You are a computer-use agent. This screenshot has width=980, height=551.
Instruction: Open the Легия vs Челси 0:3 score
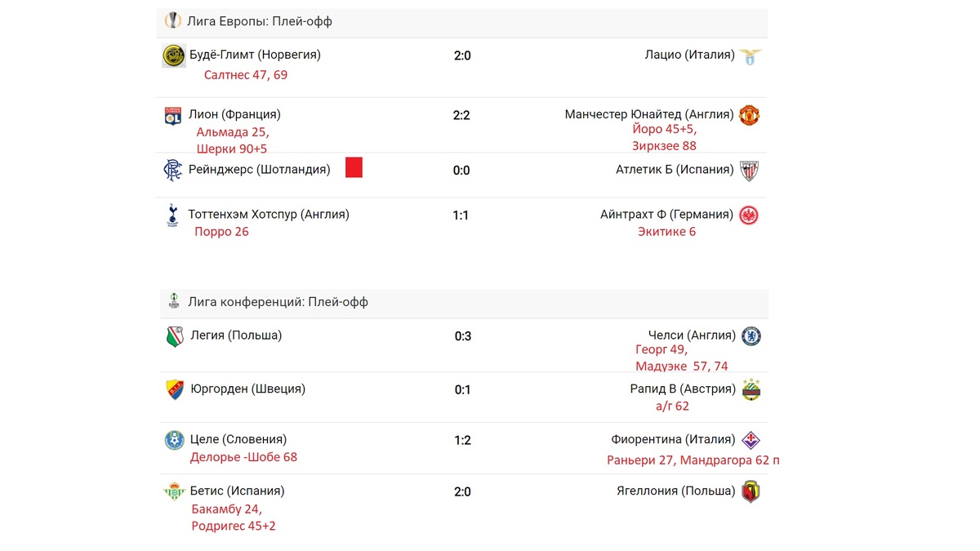tap(463, 336)
